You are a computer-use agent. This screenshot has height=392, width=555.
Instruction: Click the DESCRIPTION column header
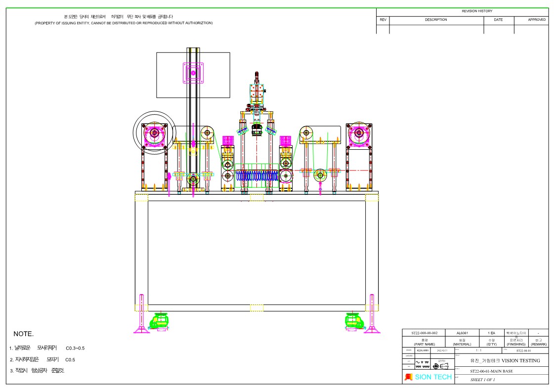coord(436,20)
